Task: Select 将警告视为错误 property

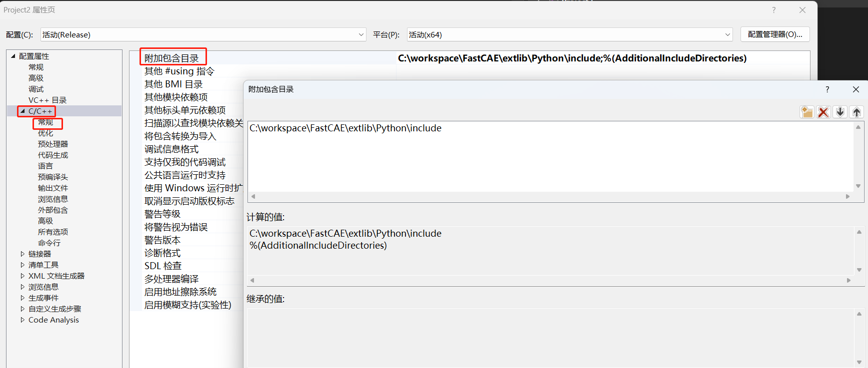Action: click(x=176, y=227)
